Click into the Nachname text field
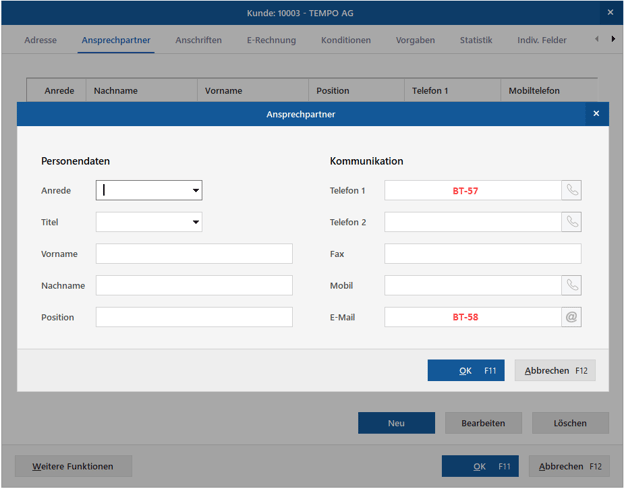The width and height of the screenshot is (624, 489). pyautogui.click(x=194, y=286)
